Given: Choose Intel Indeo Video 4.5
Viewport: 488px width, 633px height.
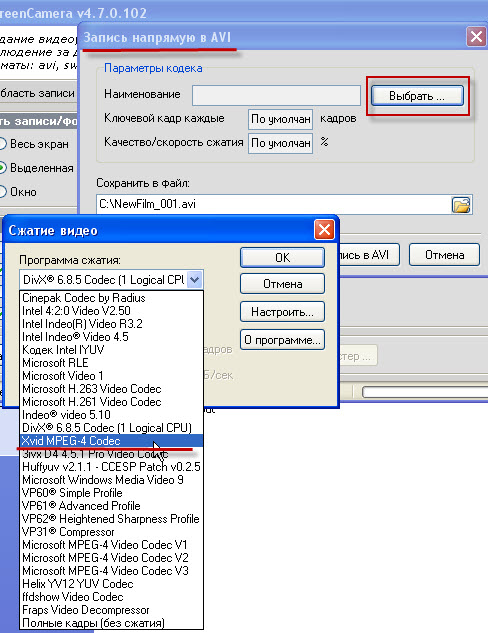Looking at the screenshot, I should (111, 337).
